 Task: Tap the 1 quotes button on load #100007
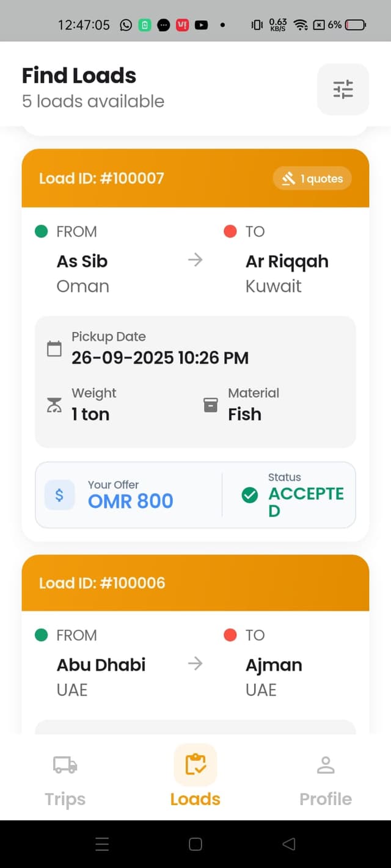click(312, 178)
